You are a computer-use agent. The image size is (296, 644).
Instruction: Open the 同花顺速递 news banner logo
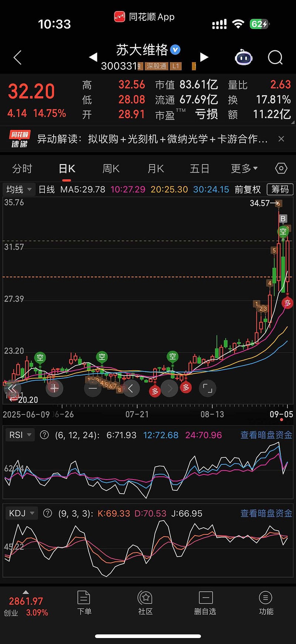[20, 139]
